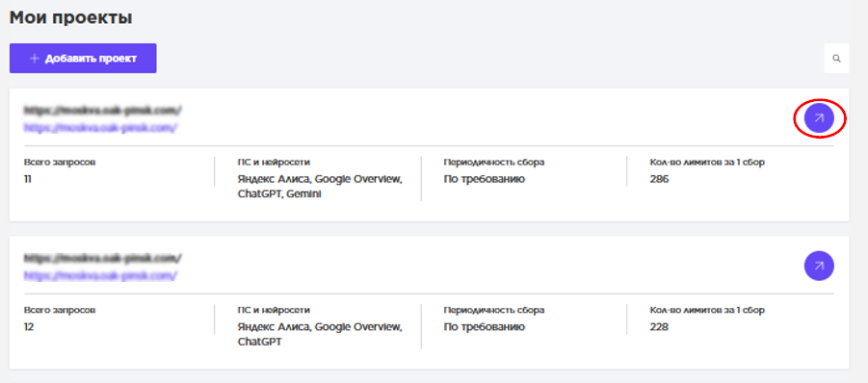Click the Добавить проект button
Image resolution: width=868 pixels, height=383 pixels.
tap(83, 58)
